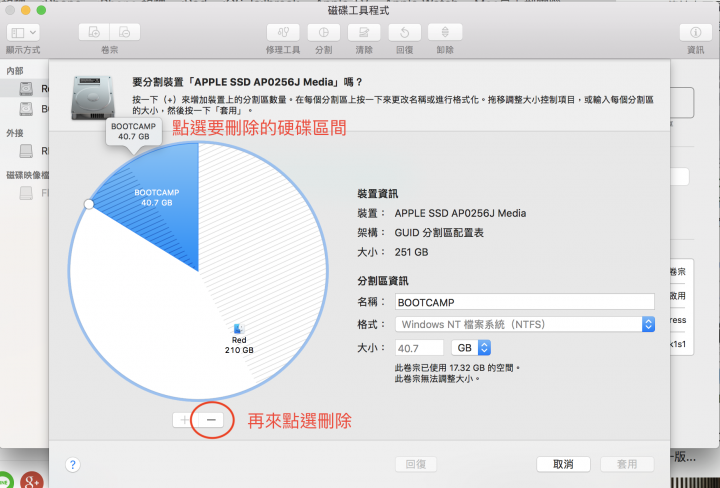Click the Restore (回復) toolbar icon

[405, 32]
